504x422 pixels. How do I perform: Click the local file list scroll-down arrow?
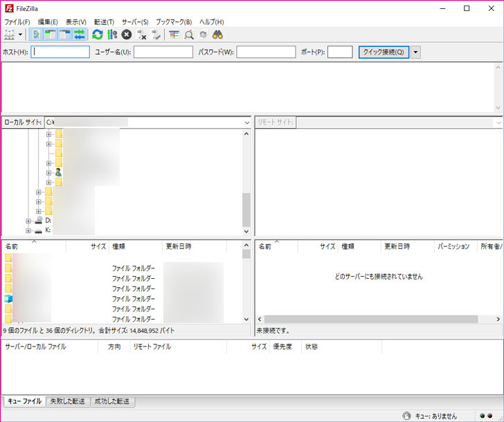click(246, 319)
